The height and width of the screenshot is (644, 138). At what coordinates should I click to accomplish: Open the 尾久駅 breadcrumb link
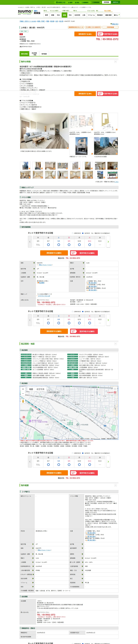(61, 21)
